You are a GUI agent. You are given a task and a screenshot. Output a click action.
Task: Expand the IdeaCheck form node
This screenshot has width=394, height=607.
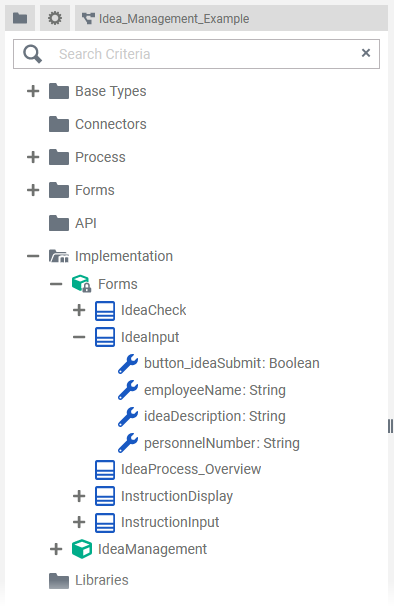(x=79, y=310)
